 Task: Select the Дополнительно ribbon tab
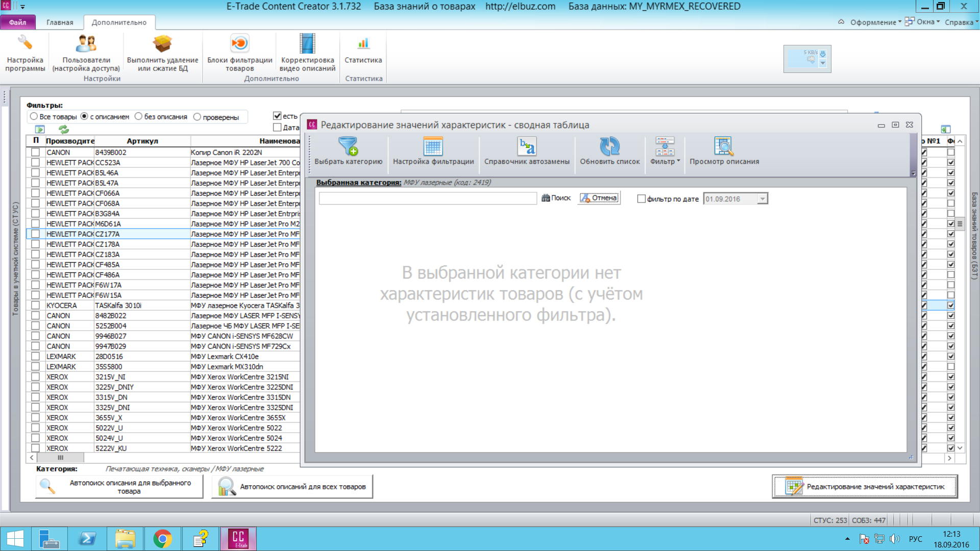(119, 22)
